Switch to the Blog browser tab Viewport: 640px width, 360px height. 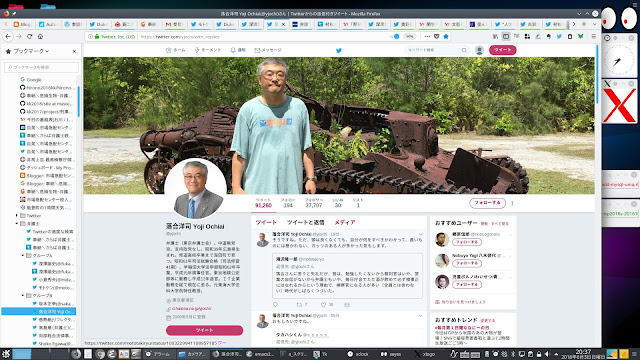(x=22, y=24)
